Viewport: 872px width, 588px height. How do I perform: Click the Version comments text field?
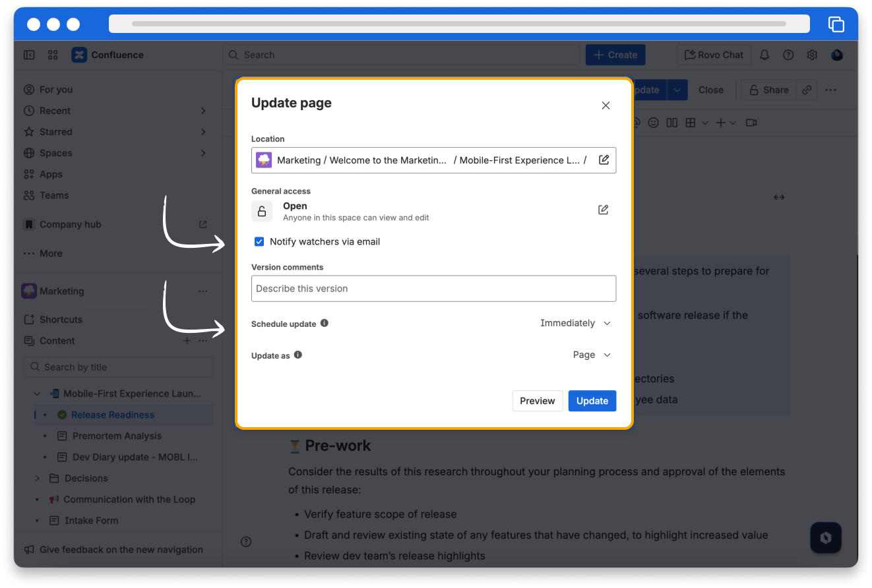point(433,289)
